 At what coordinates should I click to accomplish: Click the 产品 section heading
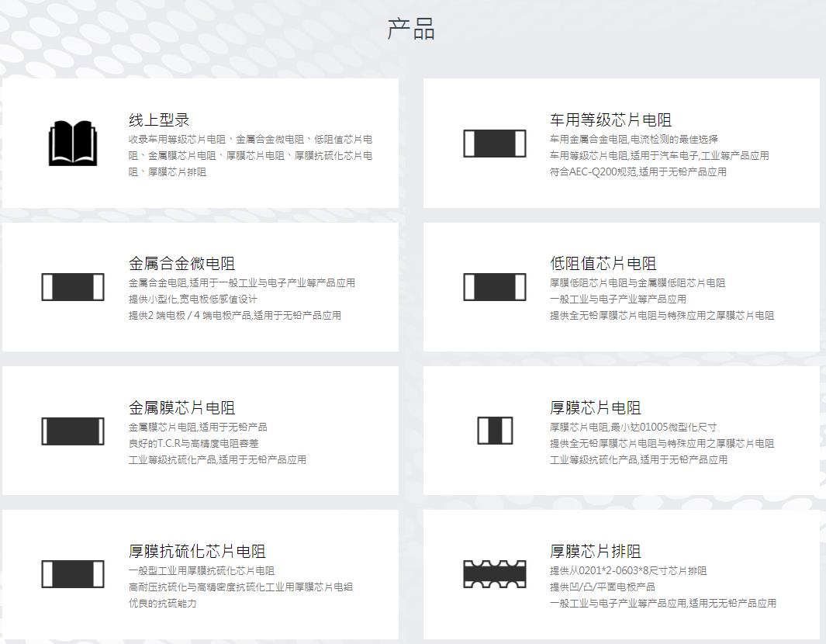[411, 29]
